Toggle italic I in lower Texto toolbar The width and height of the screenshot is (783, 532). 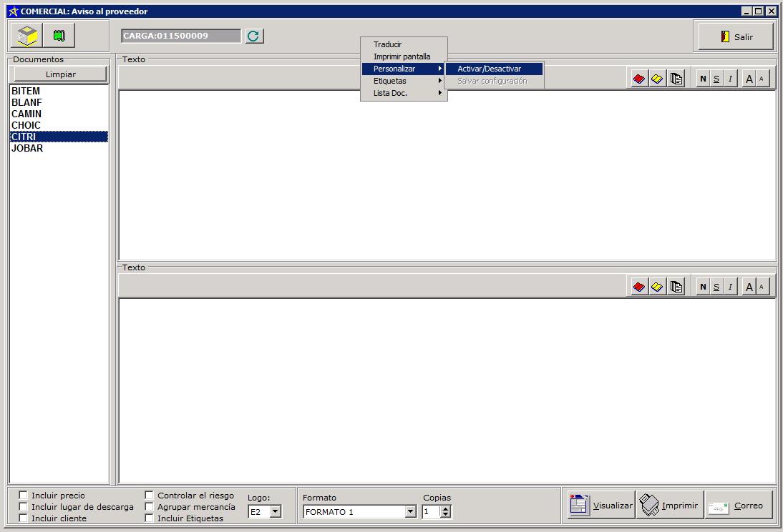coord(730,287)
